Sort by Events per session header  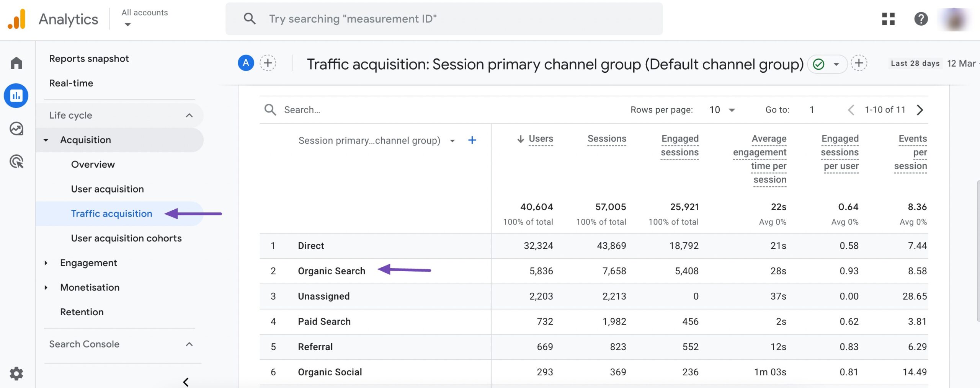coord(910,153)
